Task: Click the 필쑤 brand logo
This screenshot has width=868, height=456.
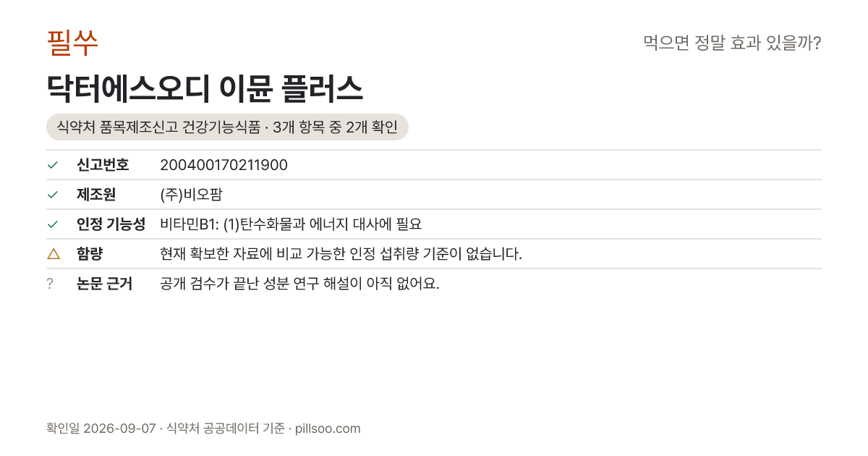Action: click(x=72, y=43)
